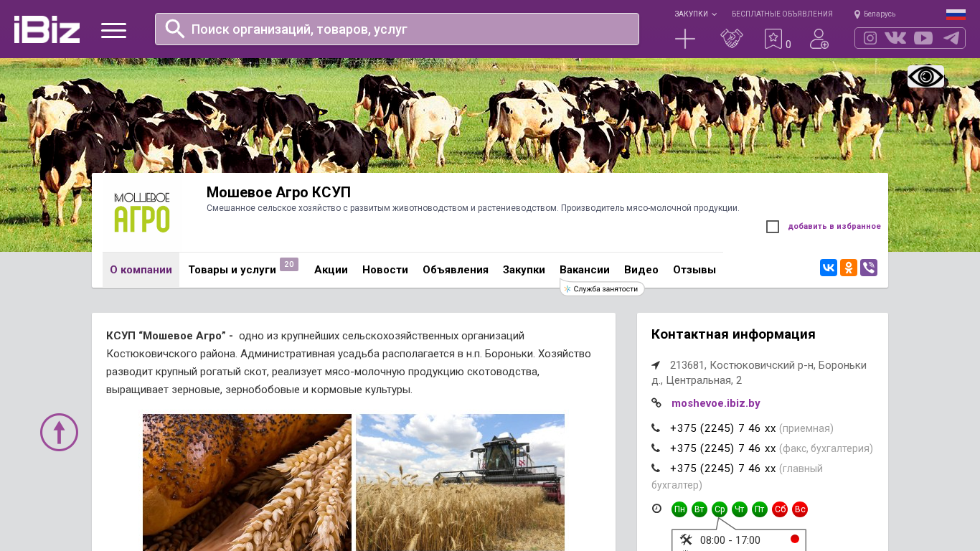Open iBiz YouTube channel
Image resolution: width=980 pixels, height=551 pixels.
tap(923, 38)
